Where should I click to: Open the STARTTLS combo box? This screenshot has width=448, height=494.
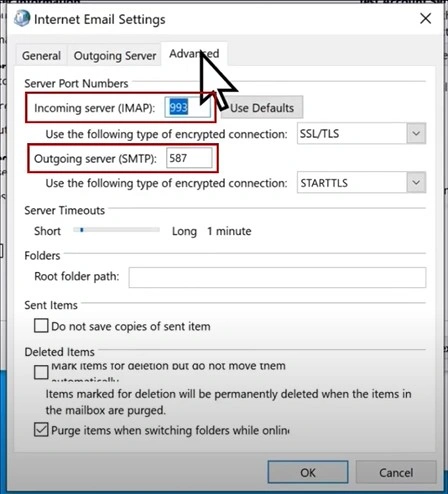click(x=361, y=182)
